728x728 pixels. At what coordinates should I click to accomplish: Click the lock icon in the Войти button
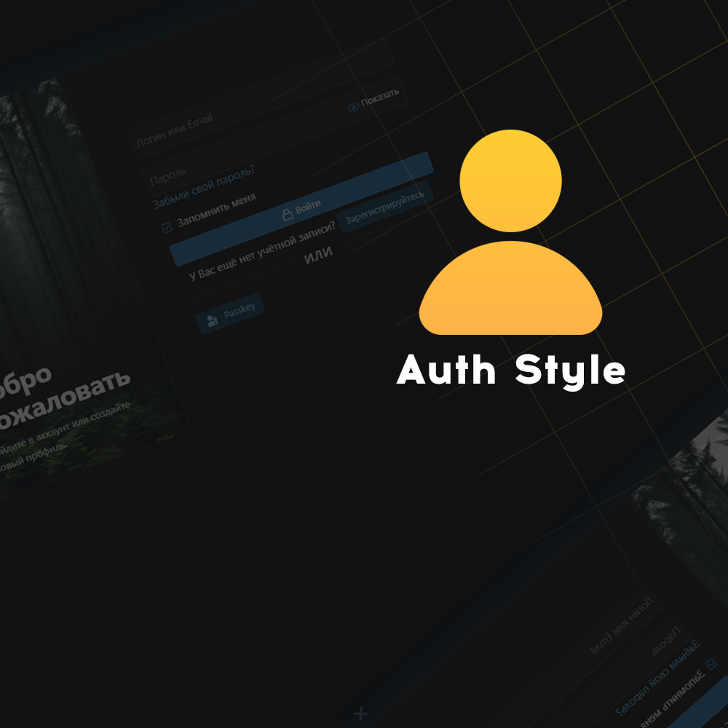(x=288, y=213)
